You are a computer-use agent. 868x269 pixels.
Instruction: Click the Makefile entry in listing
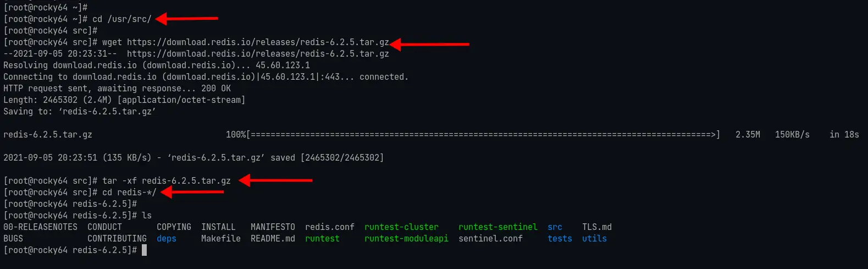[x=221, y=239]
